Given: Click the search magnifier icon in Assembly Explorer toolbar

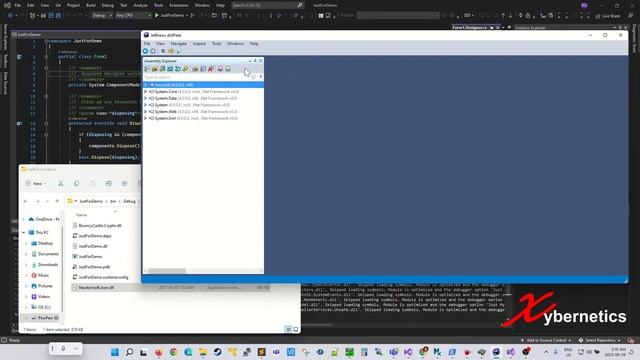Looking at the screenshot, I should pos(186,69).
